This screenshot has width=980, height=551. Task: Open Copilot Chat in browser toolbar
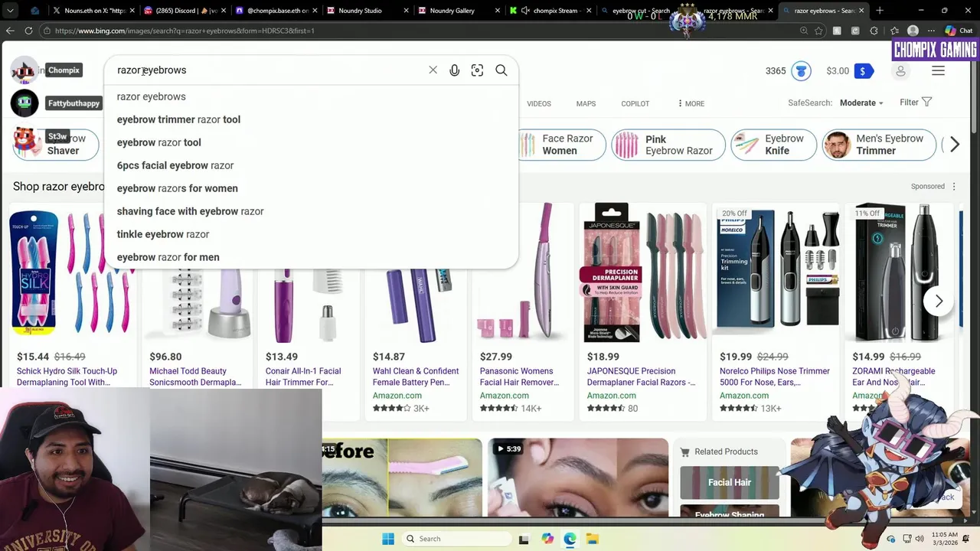pyautogui.click(x=959, y=31)
